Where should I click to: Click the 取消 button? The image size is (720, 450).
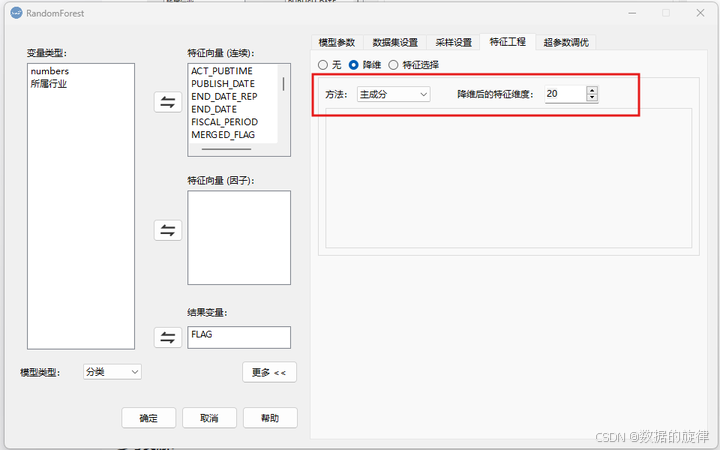coord(209,418)
